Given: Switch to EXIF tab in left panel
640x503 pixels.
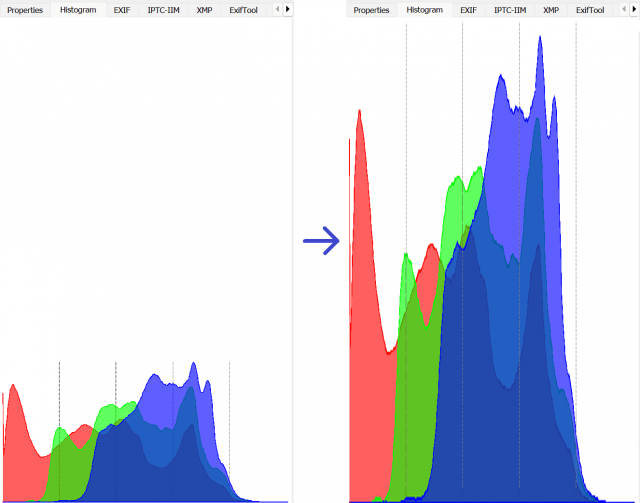Looking at the screenshot, I should point(122,10).
